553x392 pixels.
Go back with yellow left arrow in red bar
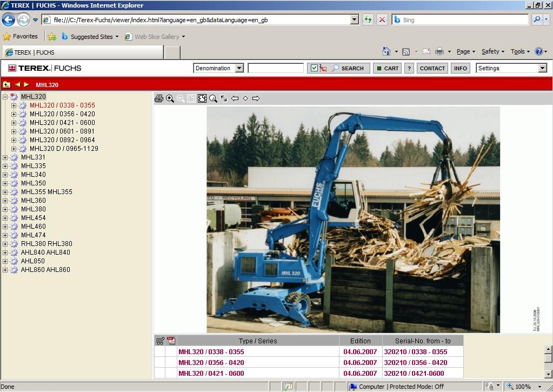pyautogui.click(x=17, y=85)
